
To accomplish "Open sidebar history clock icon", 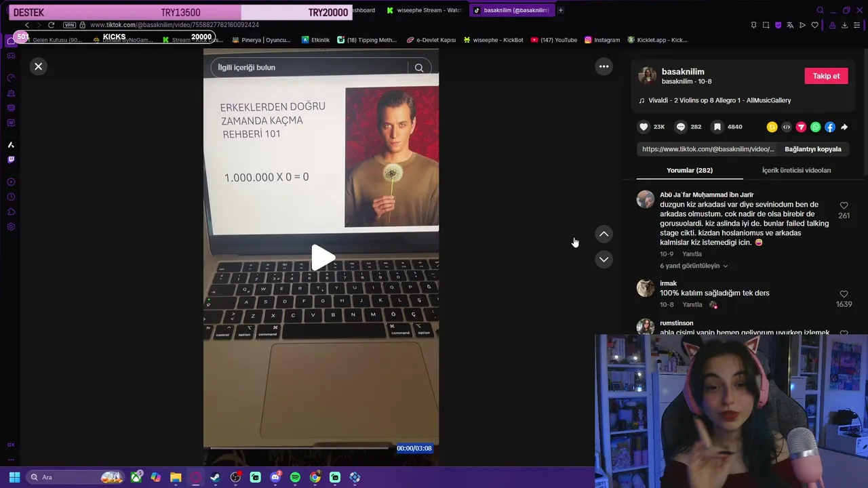I will (x=11, y=197).
